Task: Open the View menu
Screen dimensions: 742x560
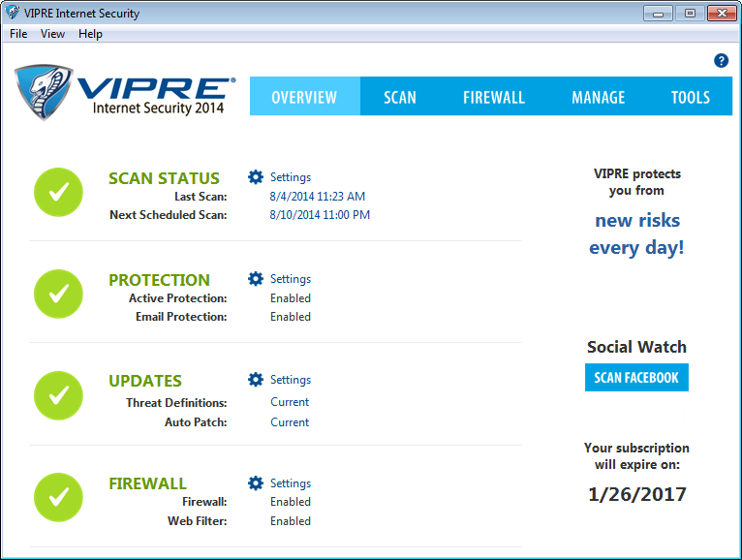Action: 52,34
